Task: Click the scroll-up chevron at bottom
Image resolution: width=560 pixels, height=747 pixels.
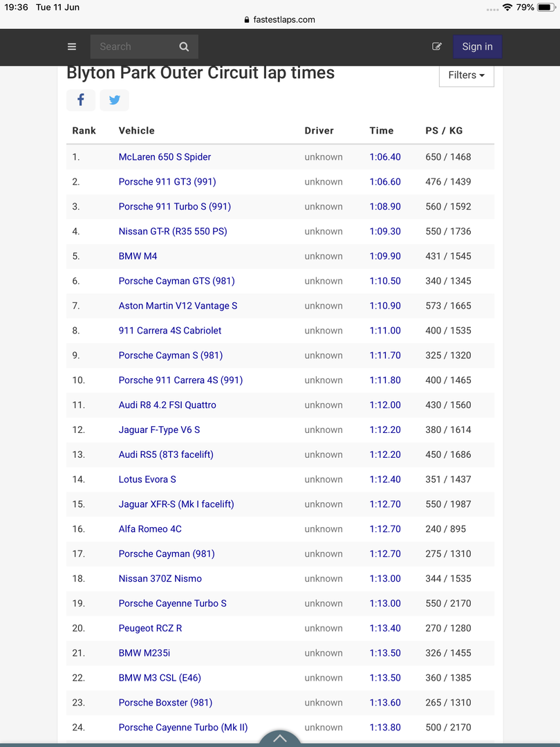Action: (280, 738)
